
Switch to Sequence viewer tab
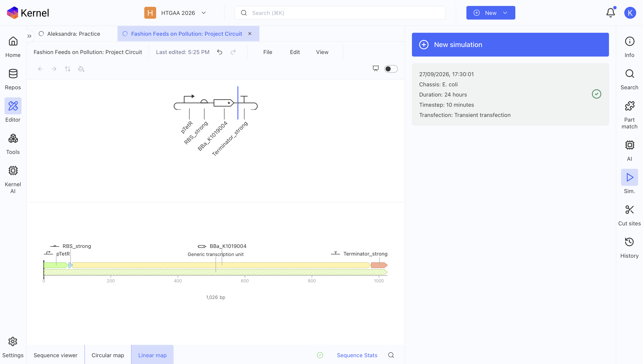click(56, 355)
